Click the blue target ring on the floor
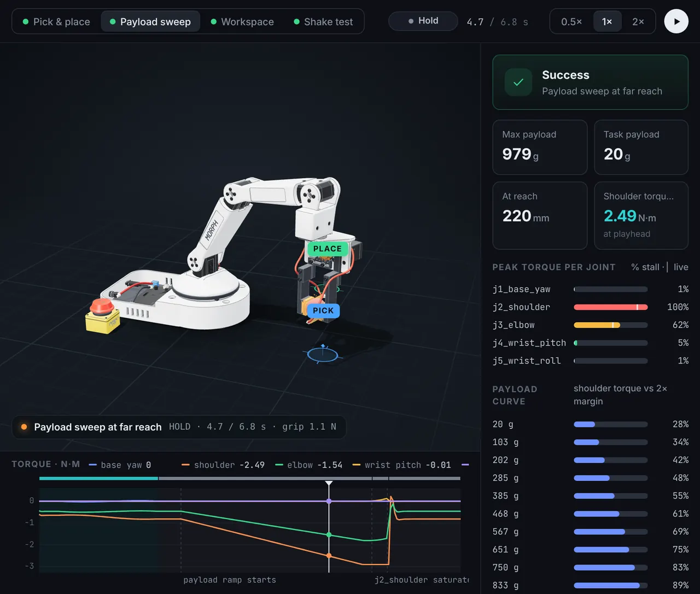Screen dimensions: 700x594 323,355
